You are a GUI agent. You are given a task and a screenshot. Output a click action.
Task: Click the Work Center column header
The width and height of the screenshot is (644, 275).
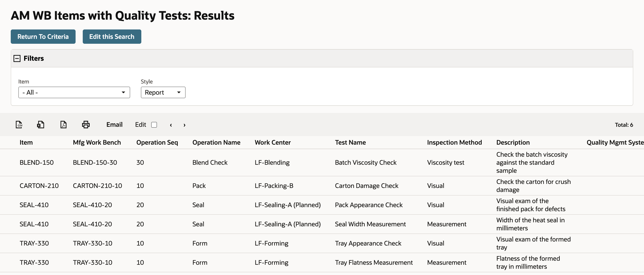(x=273, y=142)
